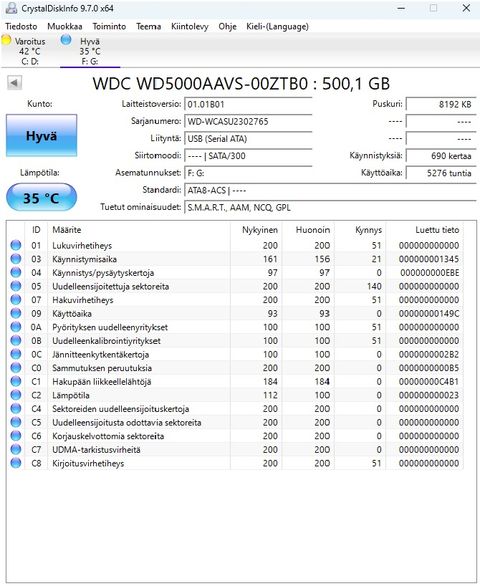Click the status orb for Käyttöaika row
480x586 pixels.
[x=16, y=313]
